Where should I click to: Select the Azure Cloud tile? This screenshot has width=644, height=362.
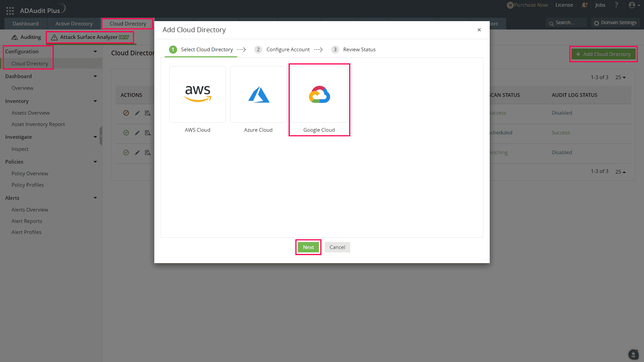258,95
